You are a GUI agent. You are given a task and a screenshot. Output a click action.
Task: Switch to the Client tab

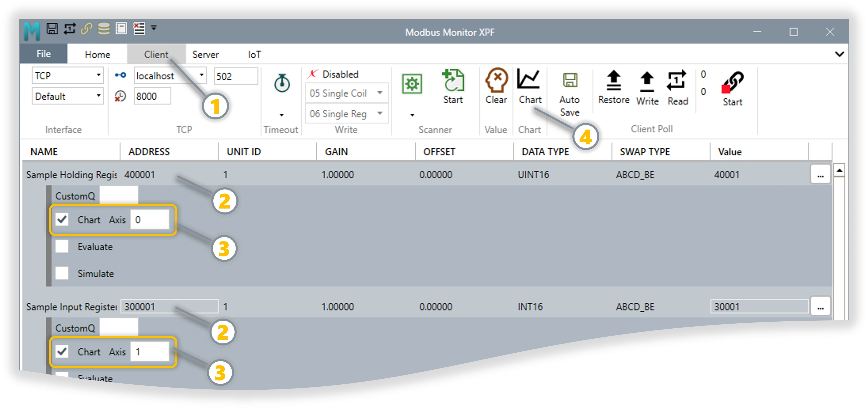tap(156, 54)
